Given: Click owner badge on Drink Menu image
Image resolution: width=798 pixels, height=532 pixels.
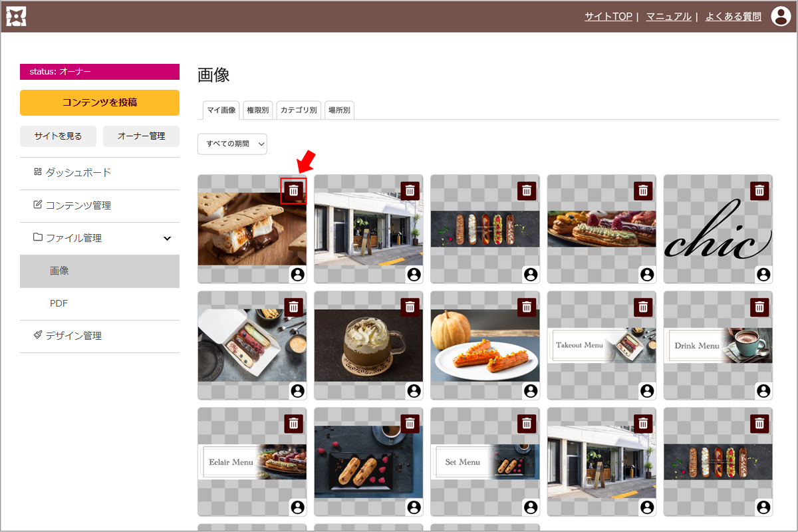Looking at the screenshot, I should [763, 391].
